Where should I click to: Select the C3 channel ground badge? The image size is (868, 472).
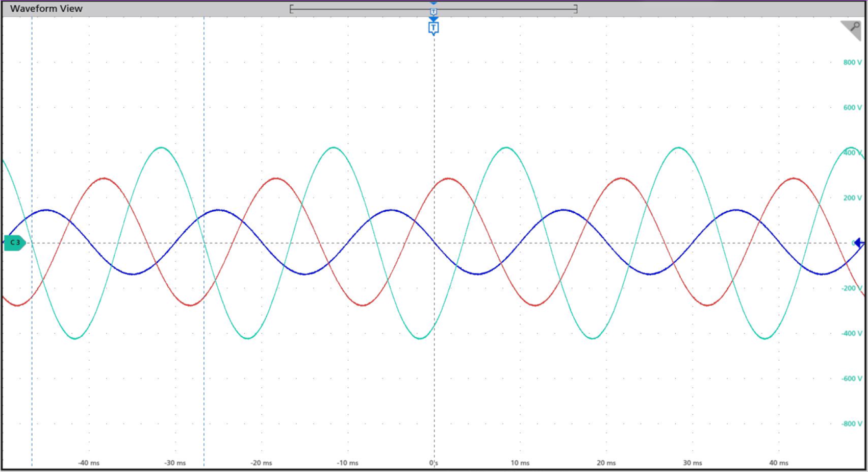15,243
